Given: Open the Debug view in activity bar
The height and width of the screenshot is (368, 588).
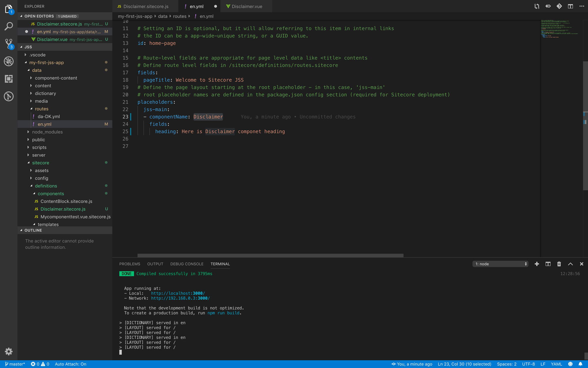Looking at the screenshot, I should pos(9,61).
